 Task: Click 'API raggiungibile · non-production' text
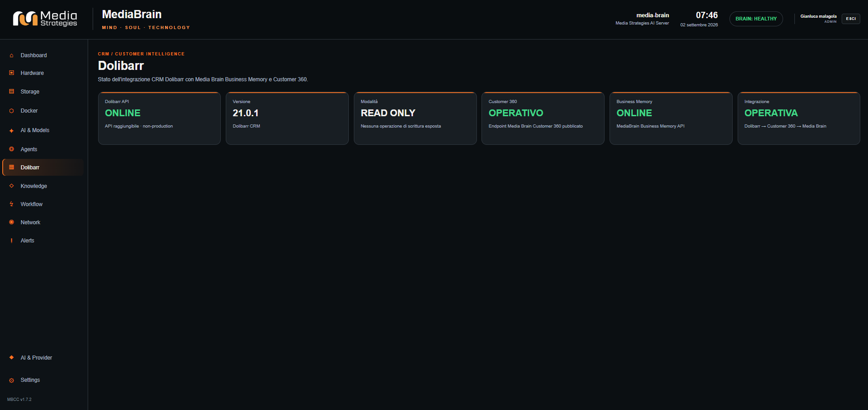[x=139, y=126]
